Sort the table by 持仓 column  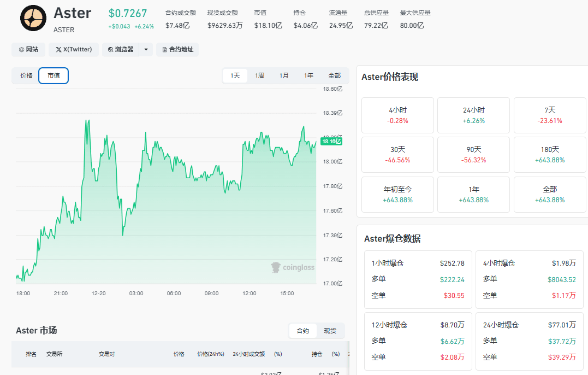tap(317, 354)
